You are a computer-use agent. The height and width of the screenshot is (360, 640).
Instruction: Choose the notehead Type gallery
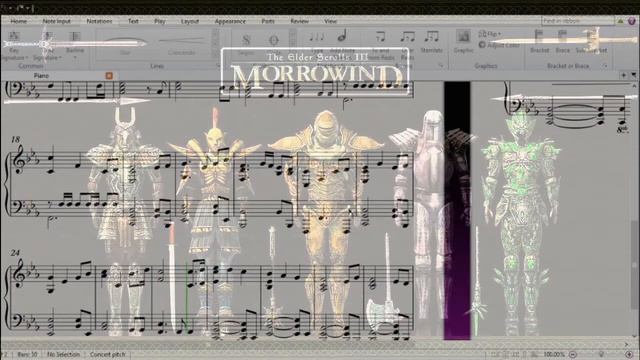coord(317,42)
